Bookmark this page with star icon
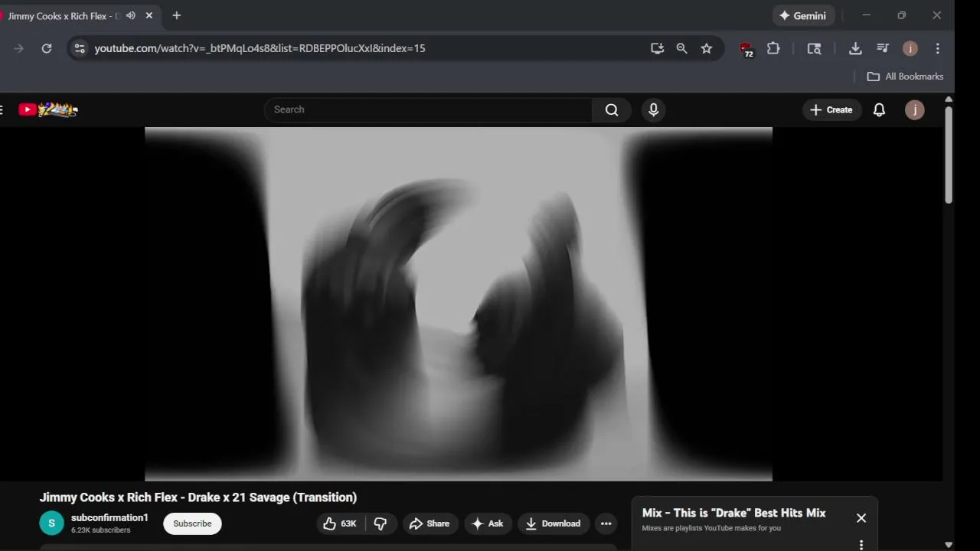Image resolution: width=980 pixels, height=551 pixels. 707,48
